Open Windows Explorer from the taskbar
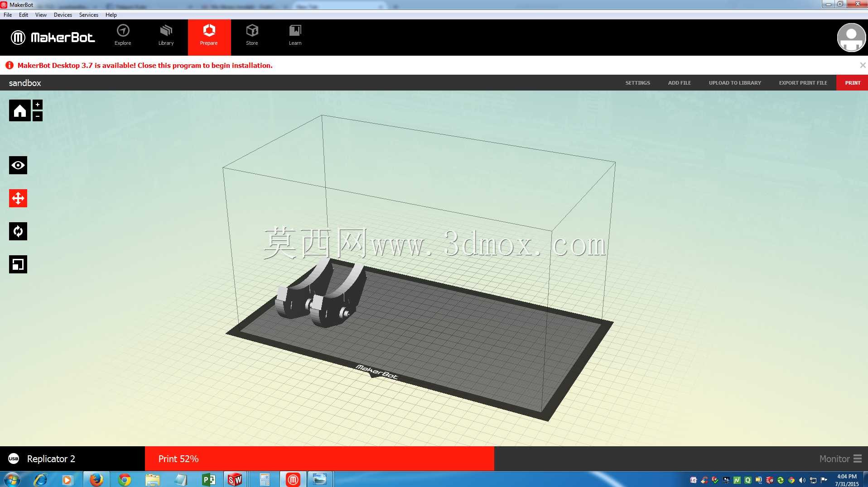The height and width of the screenshot is (487, 868). pyautogui.click(x=153, y=479)
